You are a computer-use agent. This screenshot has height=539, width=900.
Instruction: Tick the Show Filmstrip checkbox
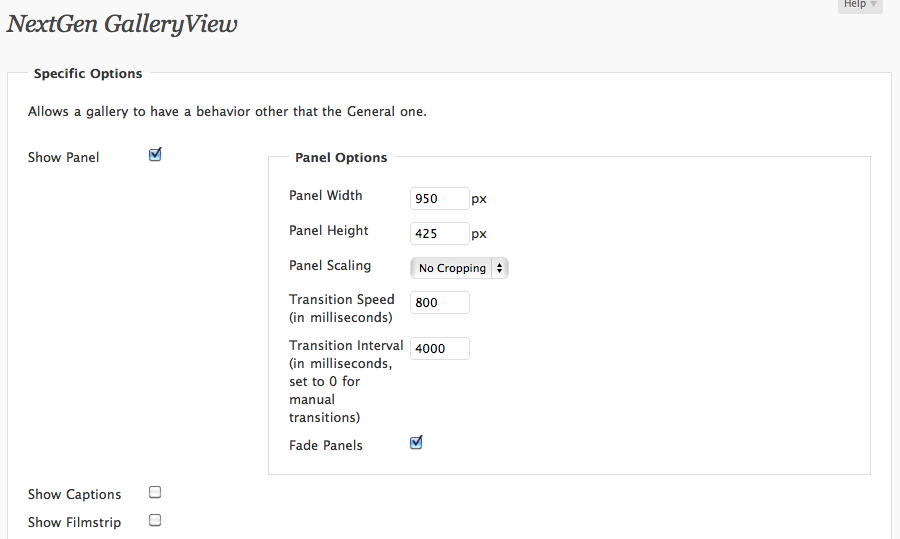(155, 520)
